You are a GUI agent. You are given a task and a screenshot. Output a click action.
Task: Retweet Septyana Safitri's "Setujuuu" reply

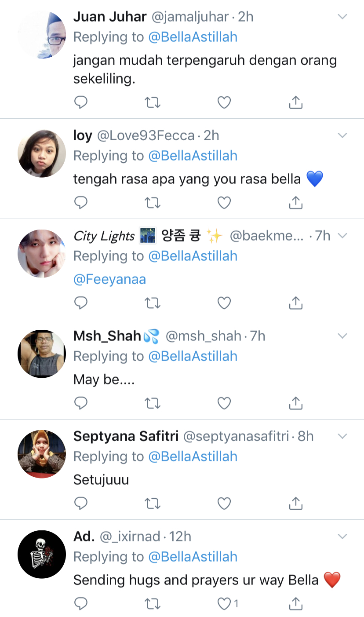point(153,504)
